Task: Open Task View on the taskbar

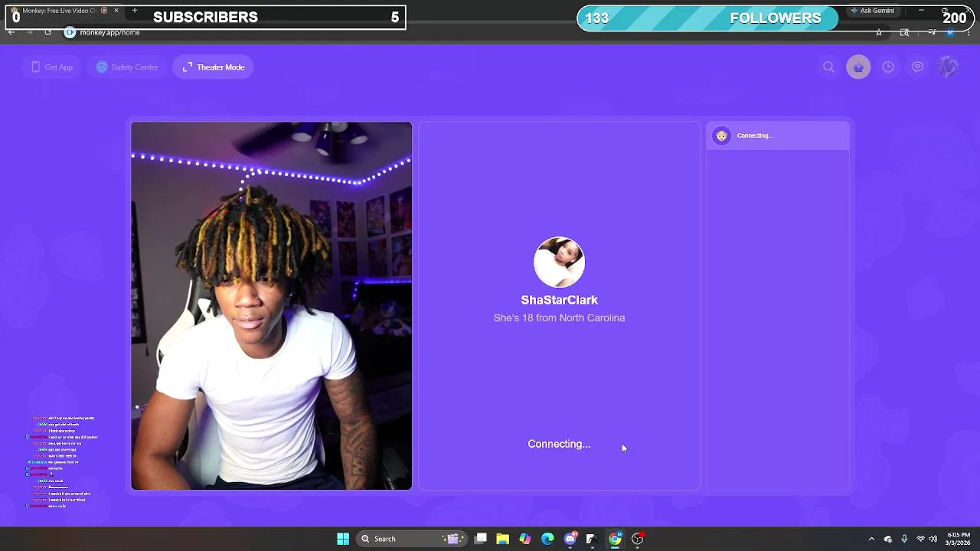Action: click(481, 539)
